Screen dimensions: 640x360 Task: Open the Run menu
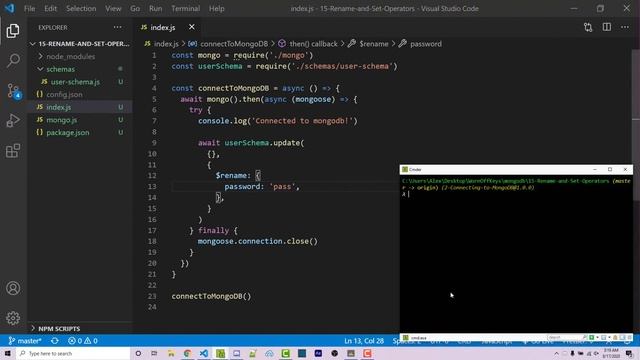tap(156, 8)
